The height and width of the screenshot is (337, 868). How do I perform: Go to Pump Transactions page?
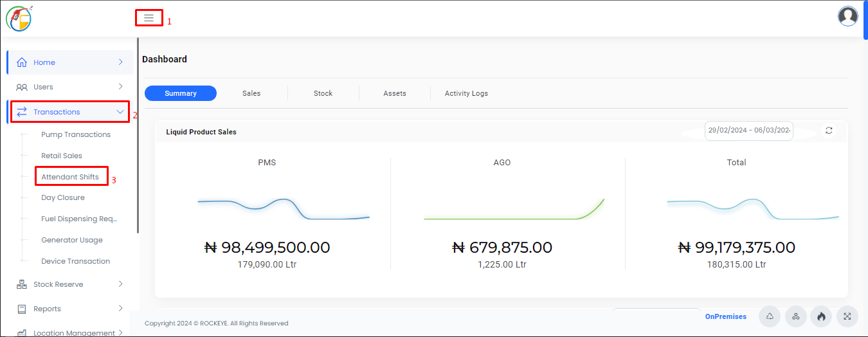pos(76,134)
